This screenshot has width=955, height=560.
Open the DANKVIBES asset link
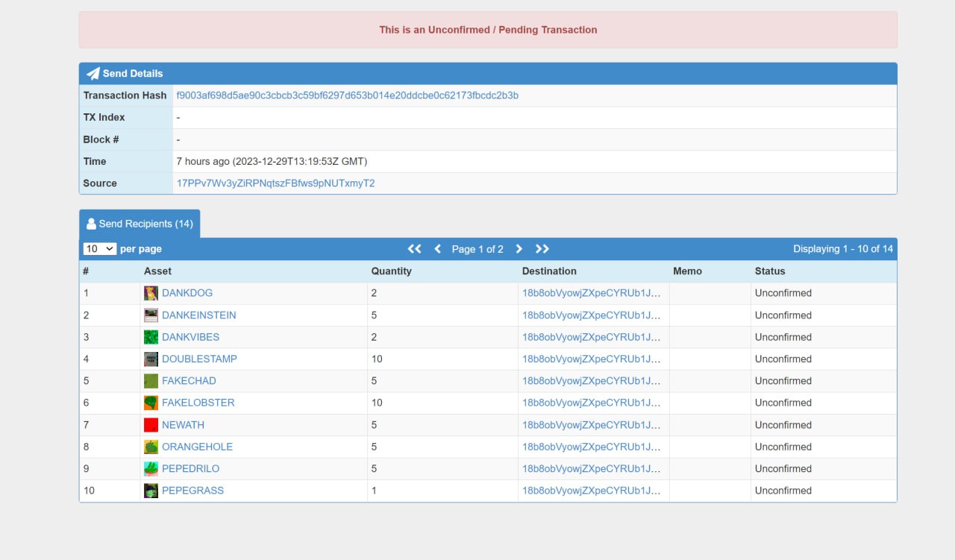[191, 337]
